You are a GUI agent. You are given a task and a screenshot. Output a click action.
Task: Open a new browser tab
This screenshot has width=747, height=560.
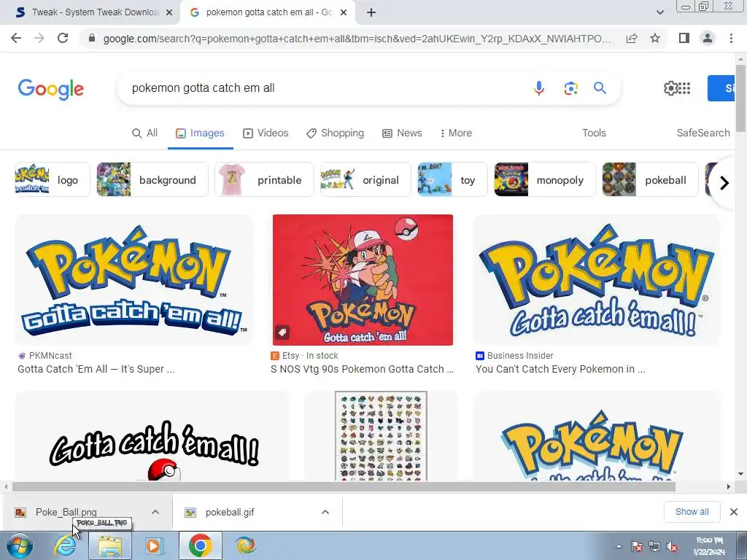point(371,12)
